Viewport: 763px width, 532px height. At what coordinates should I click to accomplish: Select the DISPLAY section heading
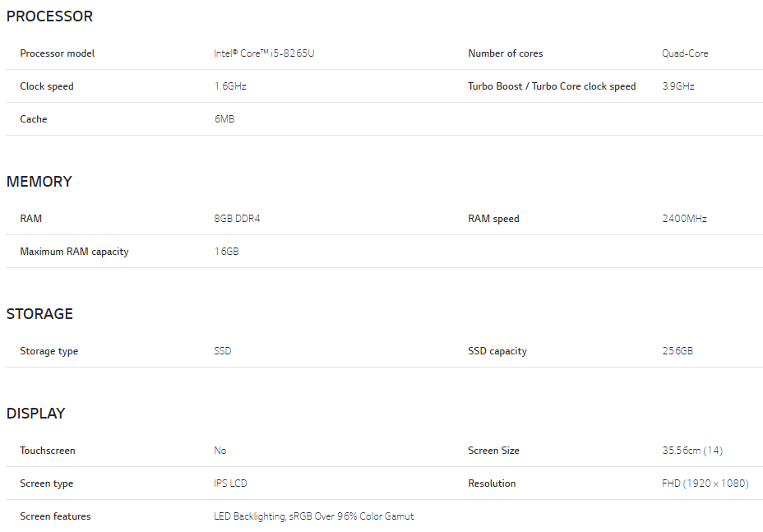pyautogui.click(x=35, y=414)
